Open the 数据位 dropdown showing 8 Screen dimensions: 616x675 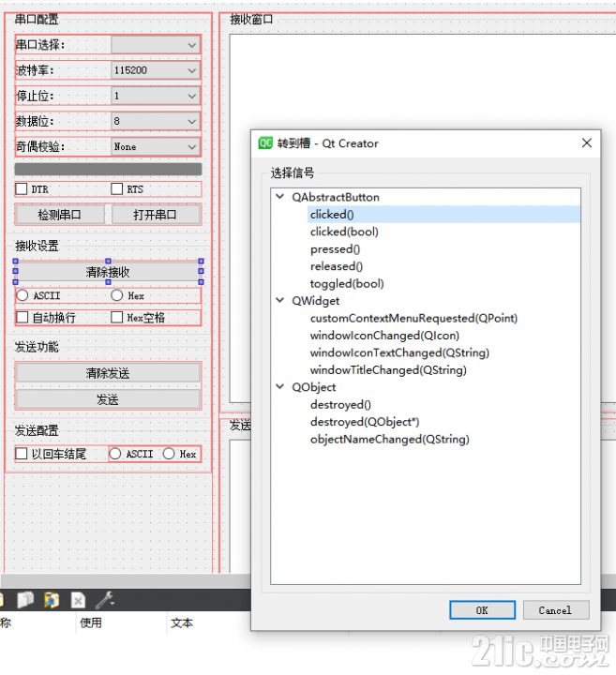tap(156, 121)
